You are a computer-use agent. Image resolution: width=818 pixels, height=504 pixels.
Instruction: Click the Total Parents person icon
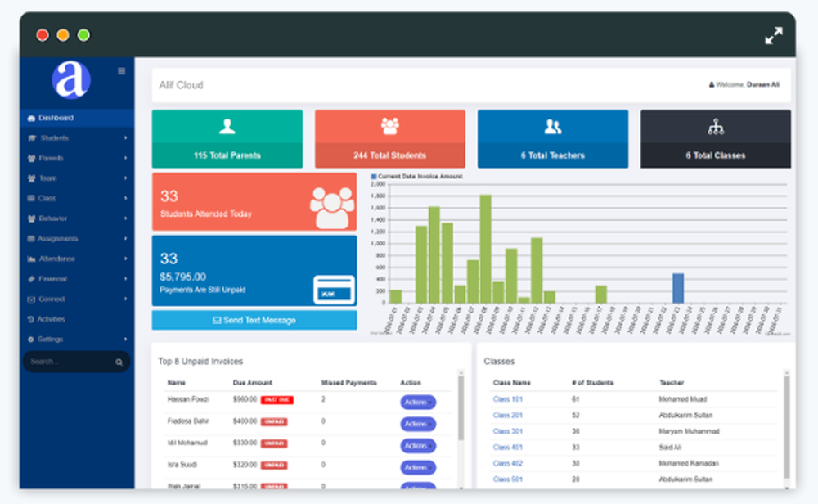227,127
